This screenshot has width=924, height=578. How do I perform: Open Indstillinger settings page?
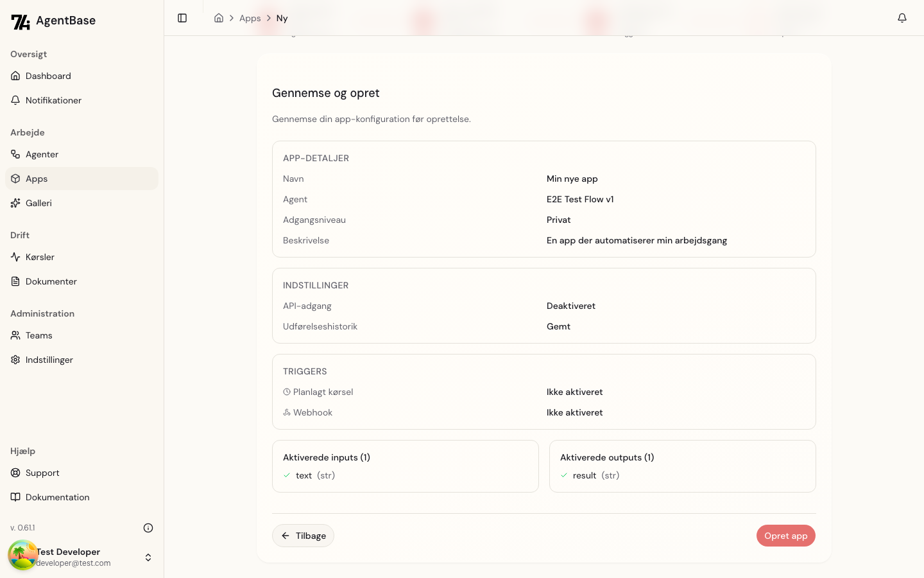pyautogui.click(x=49, y=360)
